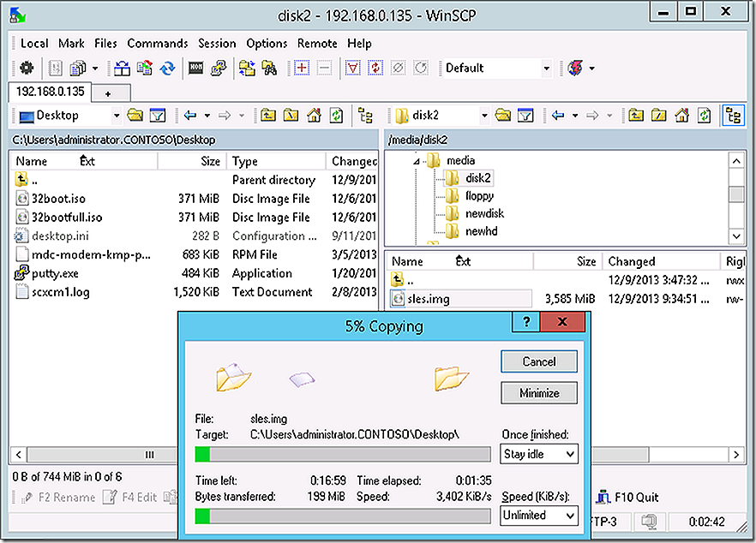Go to local parent directory icon
756x543 pixels.
click(268, 115)
